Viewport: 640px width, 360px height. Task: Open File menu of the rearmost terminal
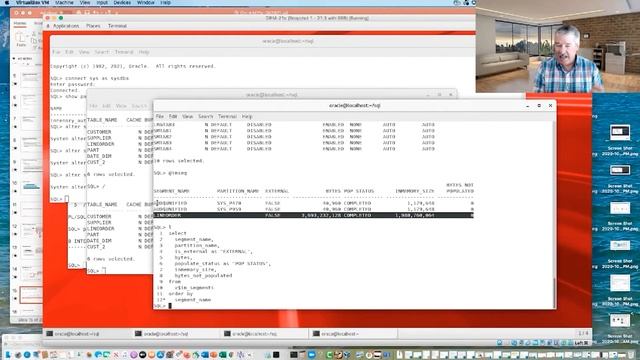click(56, 52)
